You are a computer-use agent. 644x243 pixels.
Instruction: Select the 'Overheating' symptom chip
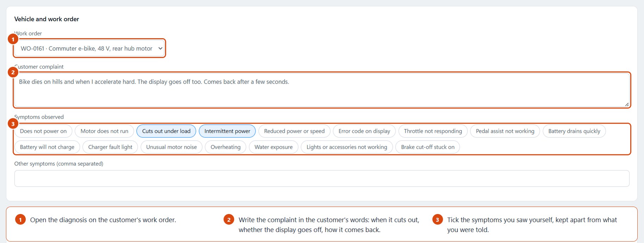coord(226,147)
